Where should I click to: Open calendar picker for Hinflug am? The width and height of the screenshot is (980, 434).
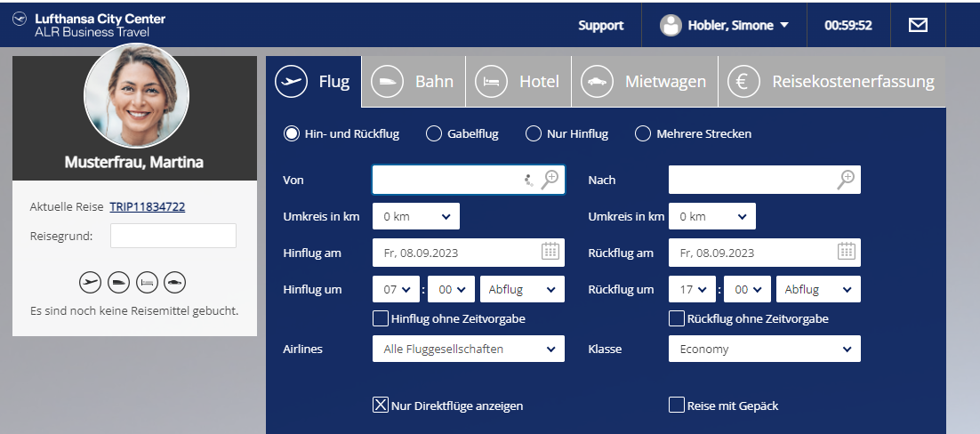(550, 252)
